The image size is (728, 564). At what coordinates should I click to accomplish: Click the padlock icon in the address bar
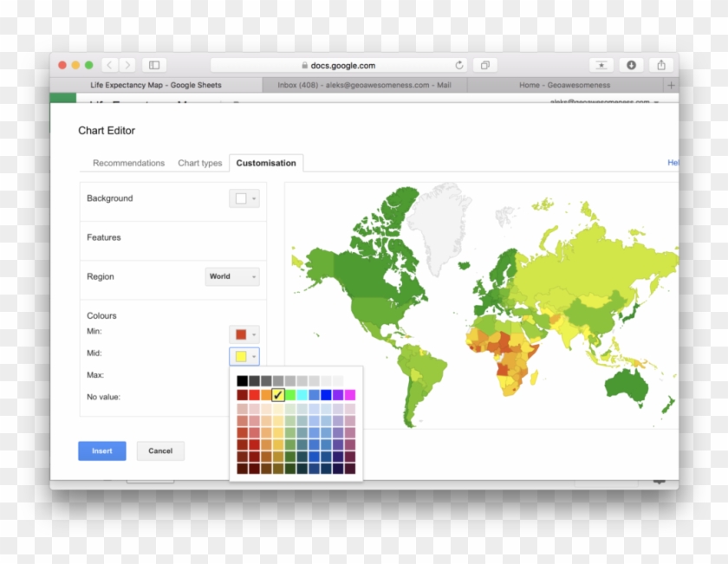tap(305, 64)
